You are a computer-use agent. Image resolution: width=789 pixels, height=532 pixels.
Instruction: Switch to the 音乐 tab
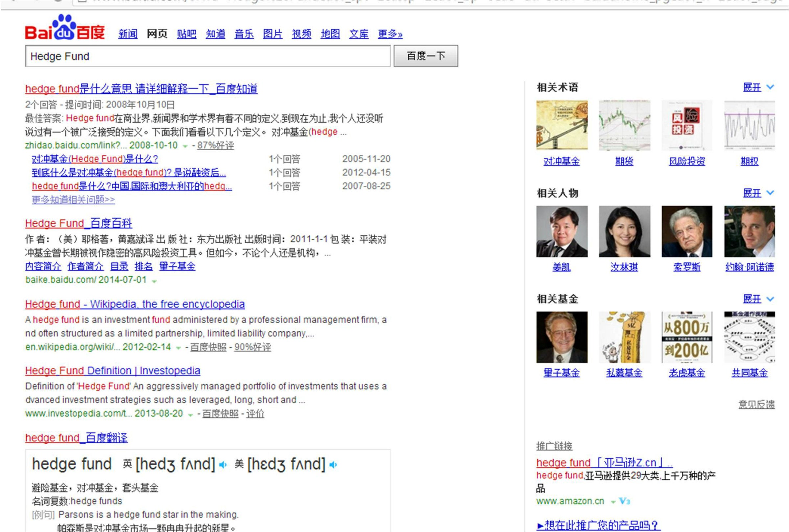[x=244, y=34]
